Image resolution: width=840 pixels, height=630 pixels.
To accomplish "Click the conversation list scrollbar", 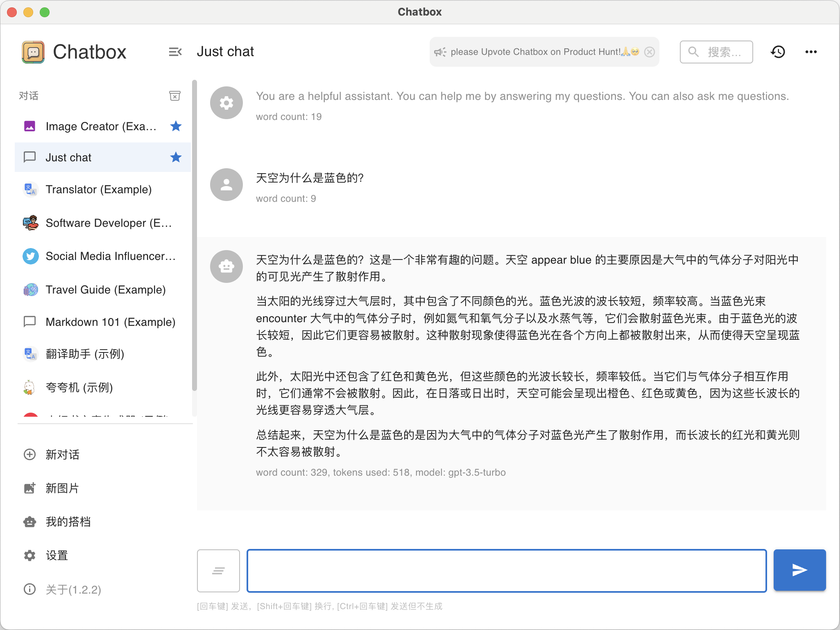I will [195, 235].
